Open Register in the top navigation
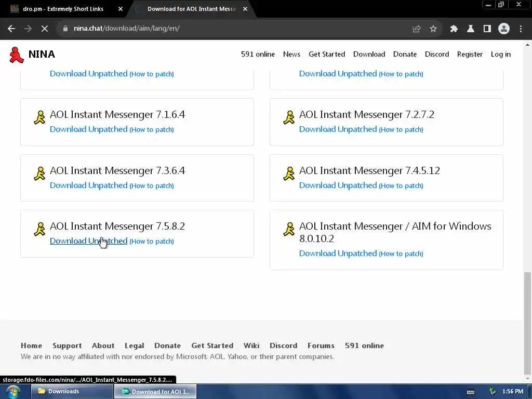 pyautogui.click(x=470, y=54)
